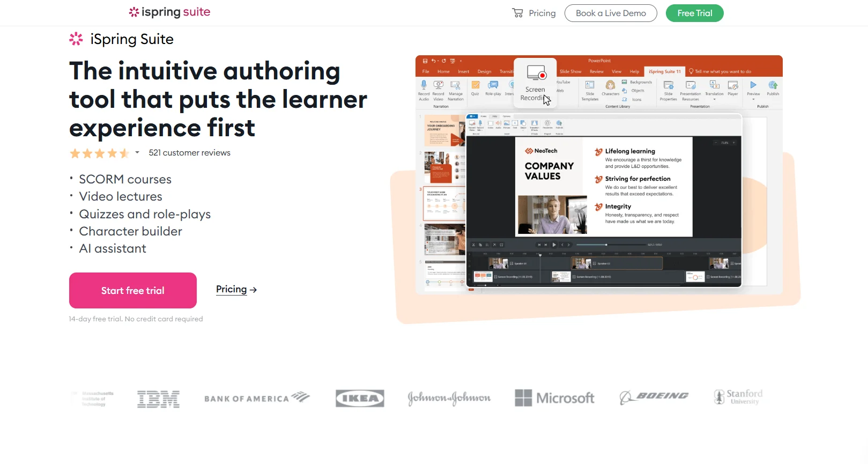Image resolution: width=868 pixels, height=464 pixels.
Task: Select the Quiz icon in ribbon
Action: (475, 85)
